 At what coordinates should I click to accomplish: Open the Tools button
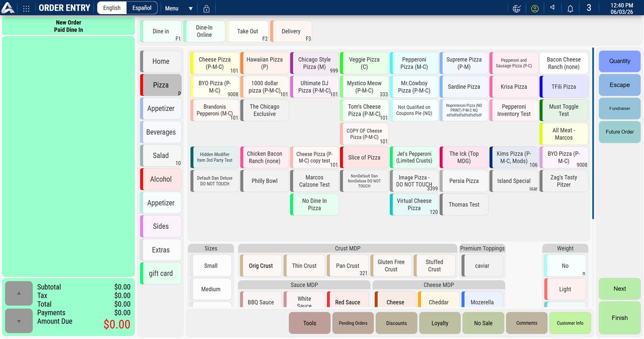click(309, 323)
